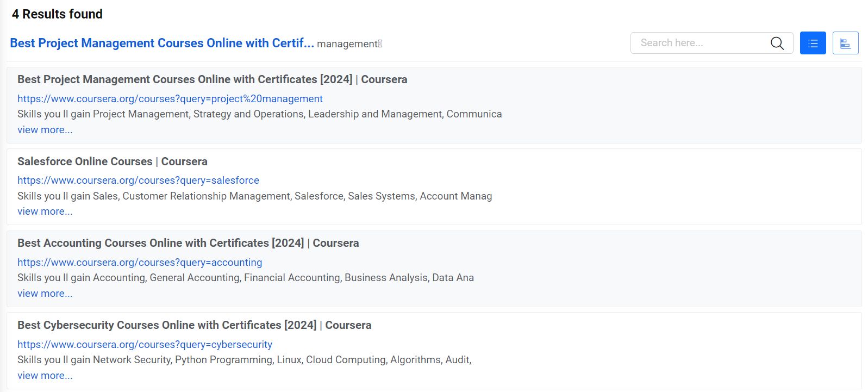
Task: Click the Best Cybersecurity Courses result title
Action: pos(194,325)
